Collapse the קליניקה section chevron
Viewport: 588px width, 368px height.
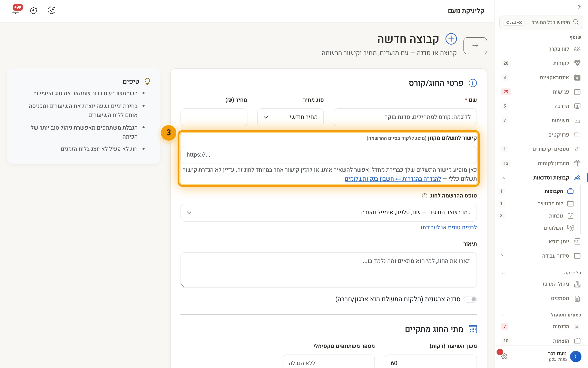tap(503, 273)
